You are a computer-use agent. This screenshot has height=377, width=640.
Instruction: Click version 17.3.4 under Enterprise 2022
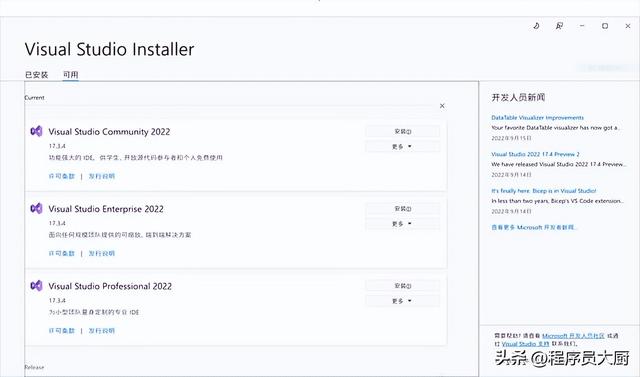(x=57, y=223)
